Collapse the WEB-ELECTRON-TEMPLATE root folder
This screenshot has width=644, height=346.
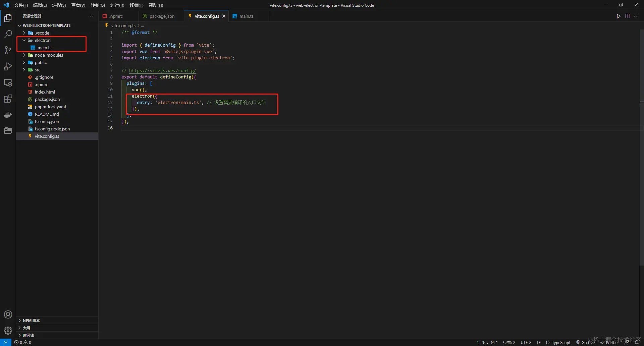point(19,25)
